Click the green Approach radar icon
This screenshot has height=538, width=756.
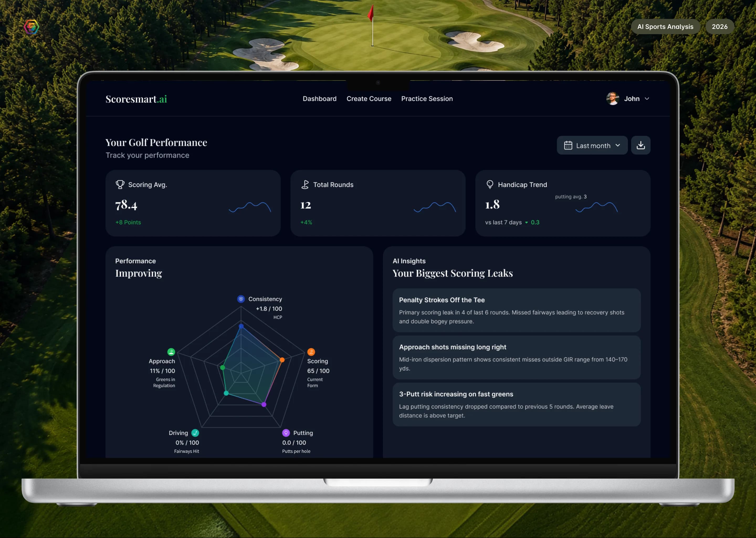[x=171, y=352]
